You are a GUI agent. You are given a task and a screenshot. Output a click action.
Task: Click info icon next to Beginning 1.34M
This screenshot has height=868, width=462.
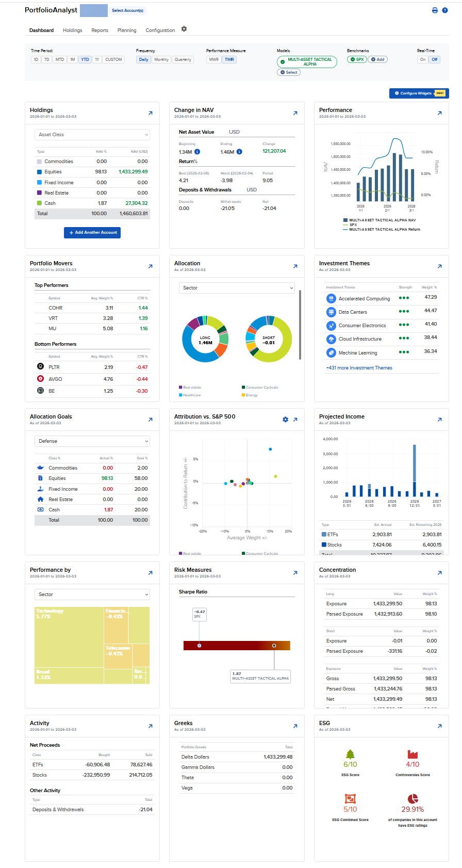click(x=197, y=152)
